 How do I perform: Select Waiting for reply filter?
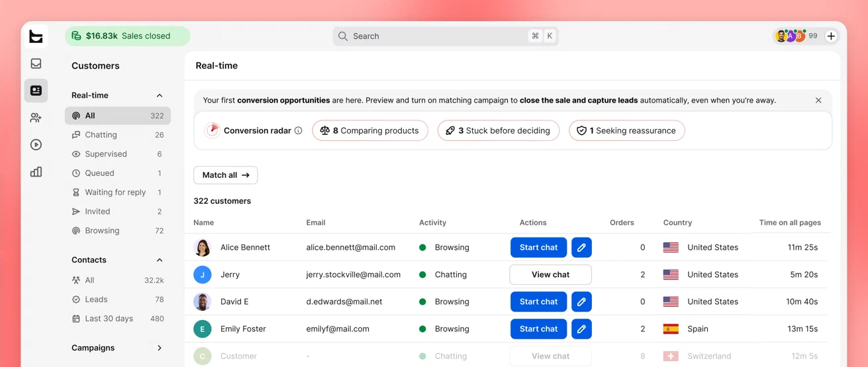[118, 192]
